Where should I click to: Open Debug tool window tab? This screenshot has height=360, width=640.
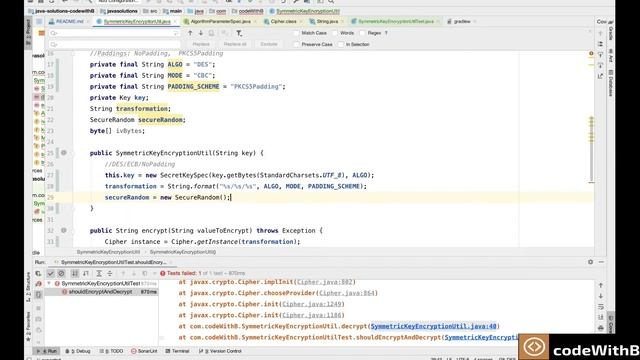(x=78, y=351)
